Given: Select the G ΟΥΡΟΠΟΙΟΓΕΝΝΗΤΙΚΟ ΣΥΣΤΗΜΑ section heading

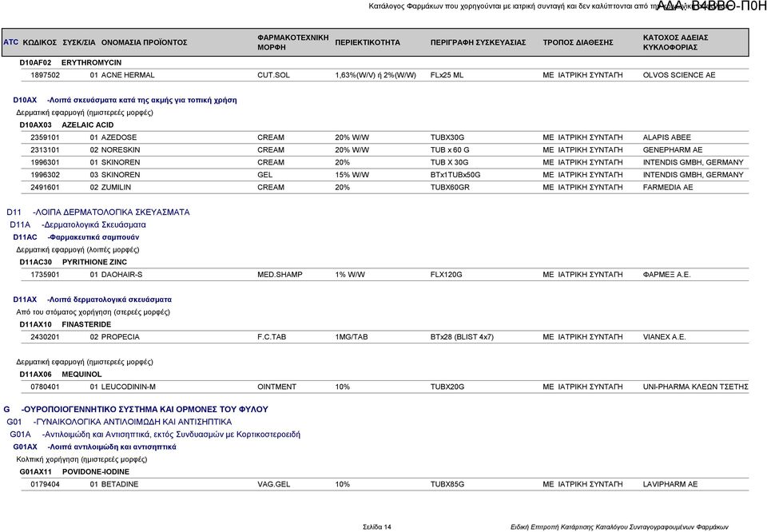Looking at the screenshot, I should click(136, 409).
